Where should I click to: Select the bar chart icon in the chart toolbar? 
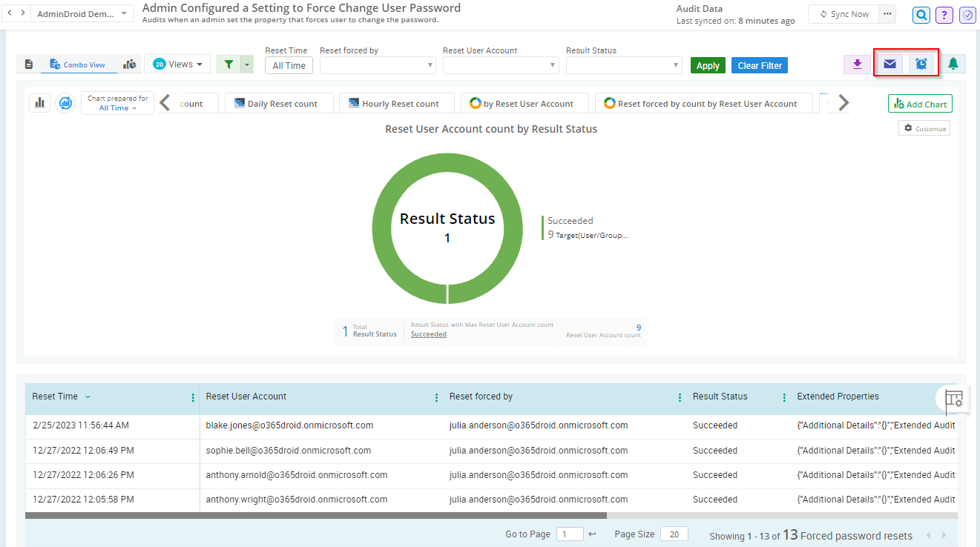click(x=39, y=102)
